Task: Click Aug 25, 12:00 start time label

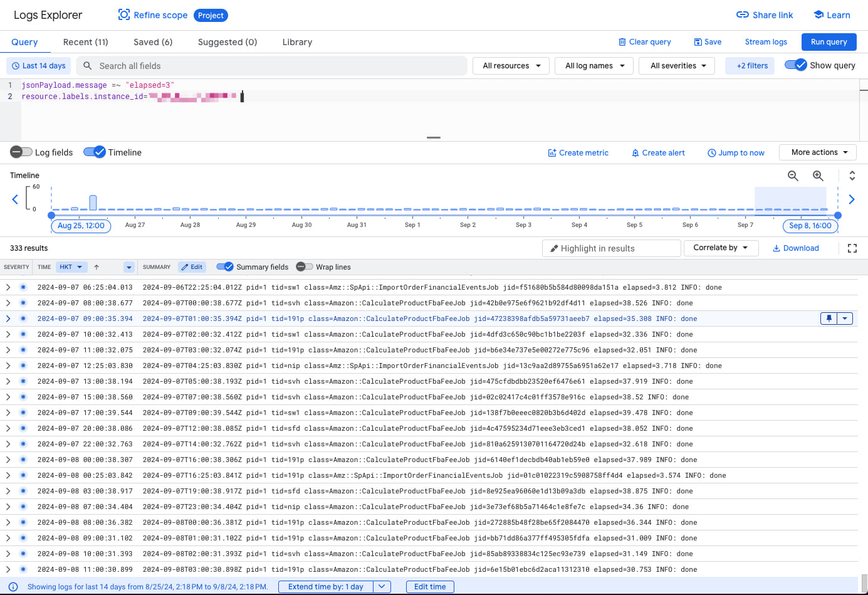Action: coord(81,226)
